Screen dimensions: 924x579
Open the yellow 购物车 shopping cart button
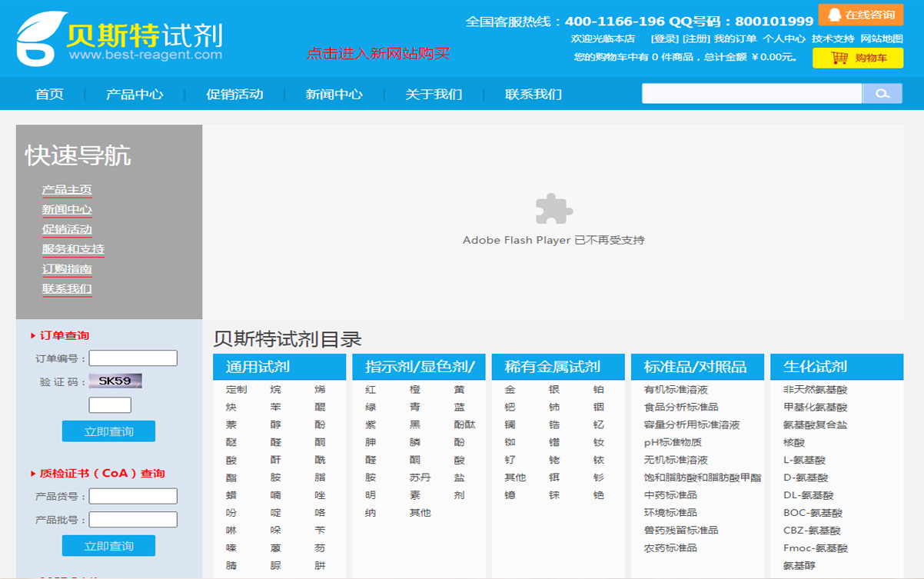coord(857,58)
